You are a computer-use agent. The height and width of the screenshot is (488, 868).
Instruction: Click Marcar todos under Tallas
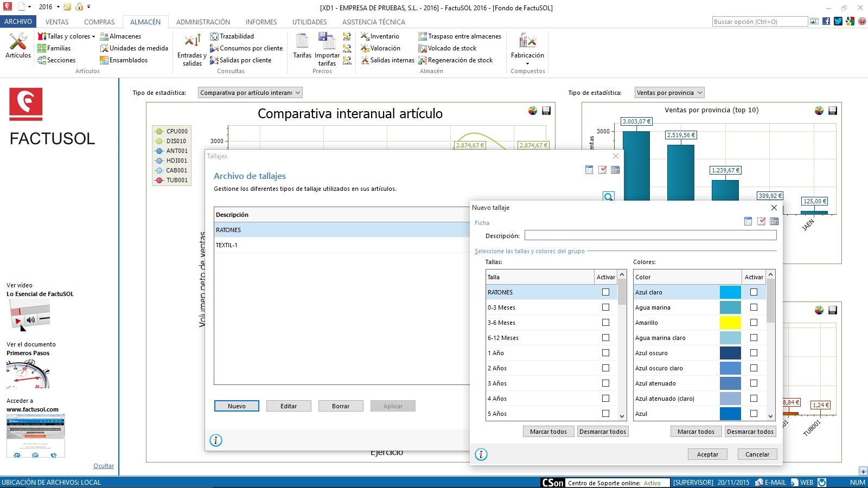pos(548,432)
